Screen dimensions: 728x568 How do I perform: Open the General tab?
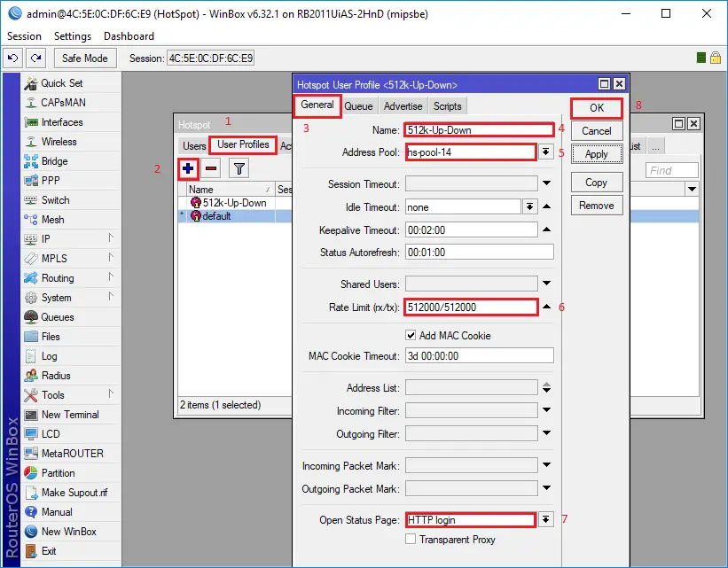pos(317,105)
